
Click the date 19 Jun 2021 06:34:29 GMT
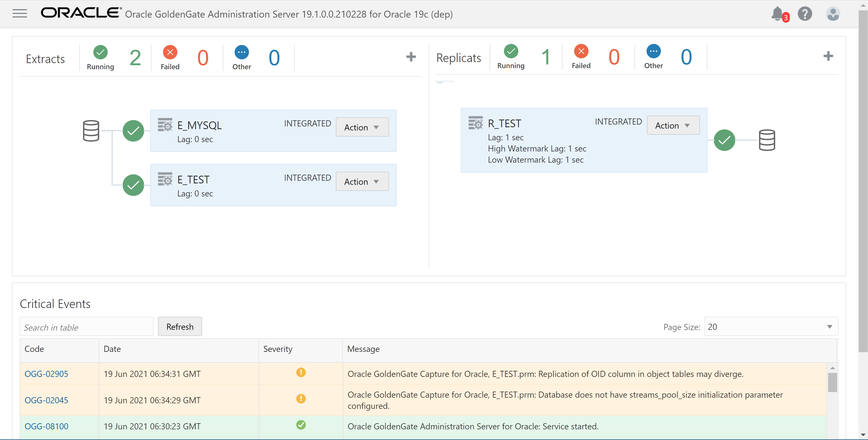click(x=152, y=400)
